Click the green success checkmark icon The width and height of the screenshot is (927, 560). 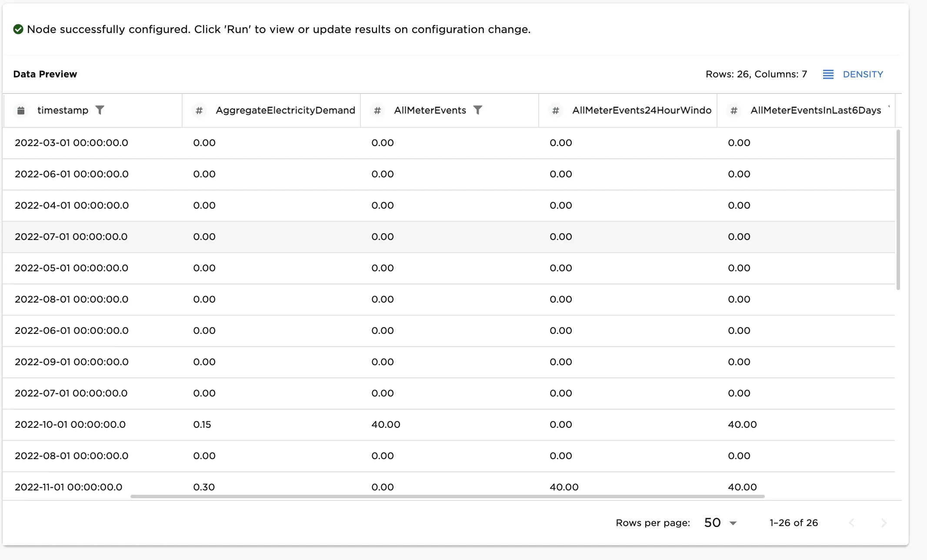click(18, 29)
